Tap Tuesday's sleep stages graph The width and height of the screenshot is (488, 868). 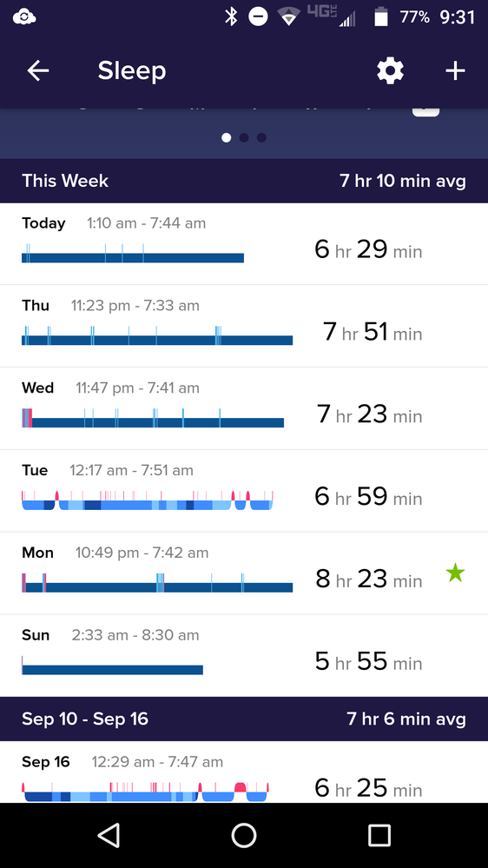[148, 500]
